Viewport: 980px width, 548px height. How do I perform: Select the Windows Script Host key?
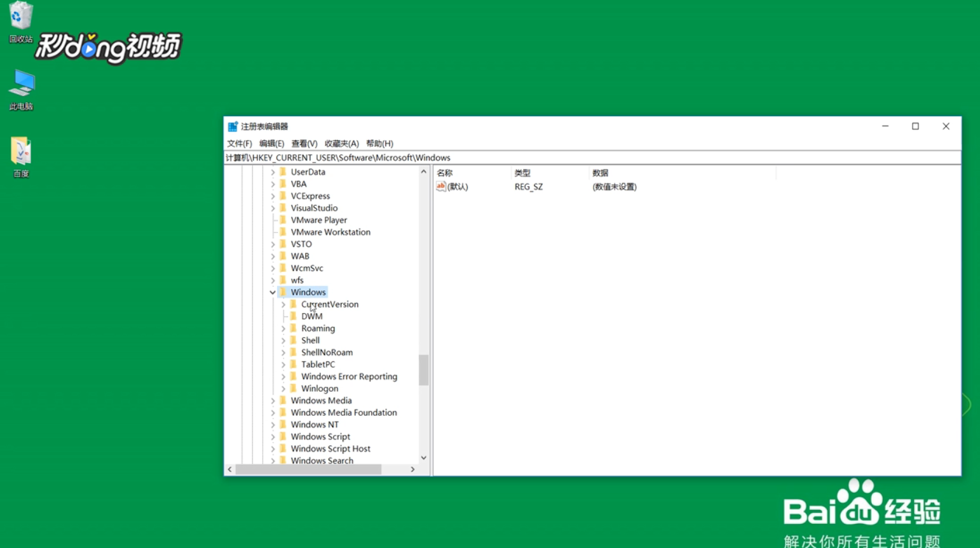[330, 449]
